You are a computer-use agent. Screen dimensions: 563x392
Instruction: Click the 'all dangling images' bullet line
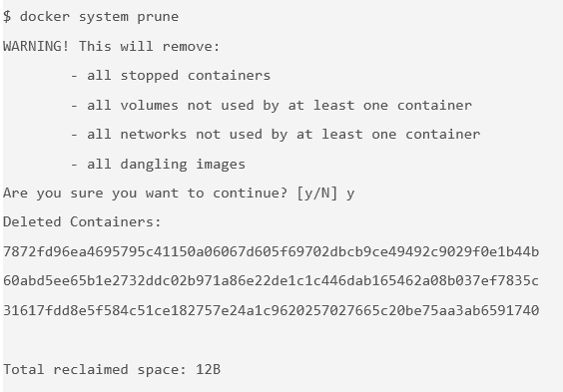[158, 165]
